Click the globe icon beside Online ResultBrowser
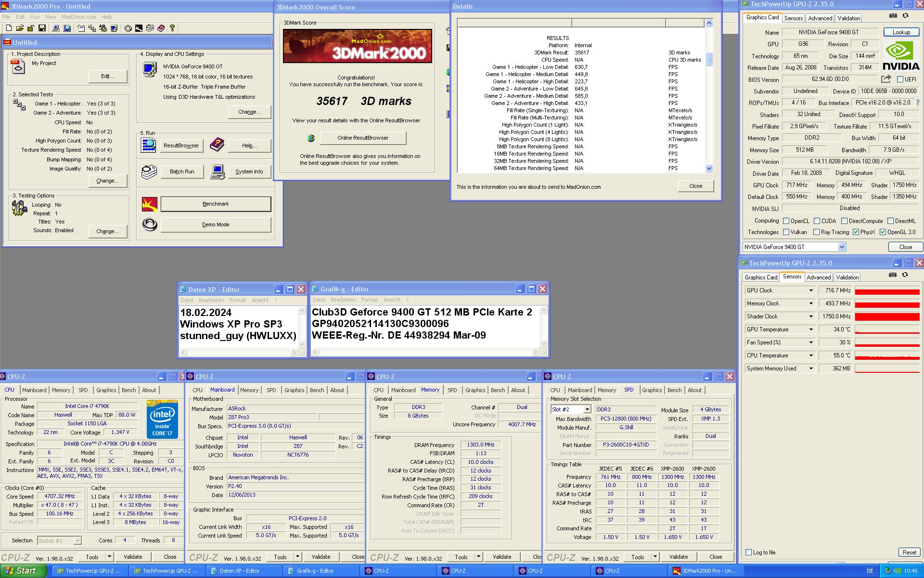The width and height of the screenshot is (924, 578). [311, 138]
